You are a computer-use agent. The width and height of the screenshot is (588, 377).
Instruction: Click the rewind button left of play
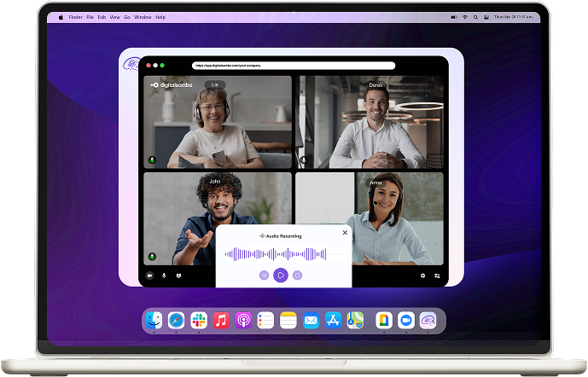[x=264, y=275]
